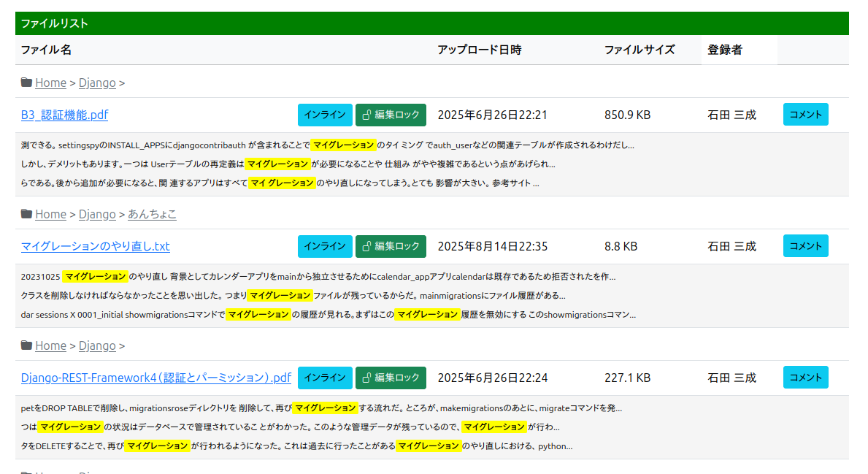868x474 pixels.
Task: Open the Django-REST-Framework4 PDF link
Action: pos(155,378)
